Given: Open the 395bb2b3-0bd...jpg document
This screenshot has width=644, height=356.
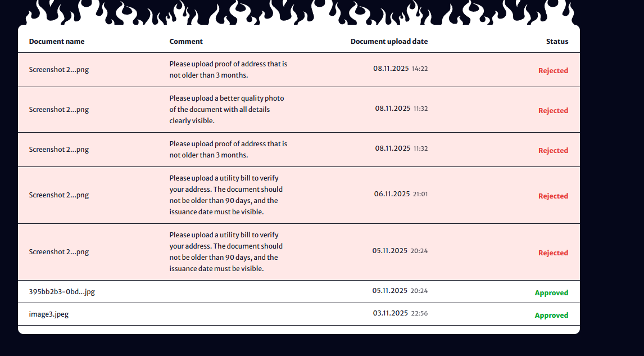Looking at the screenshot, I should (x=62, y=292).
